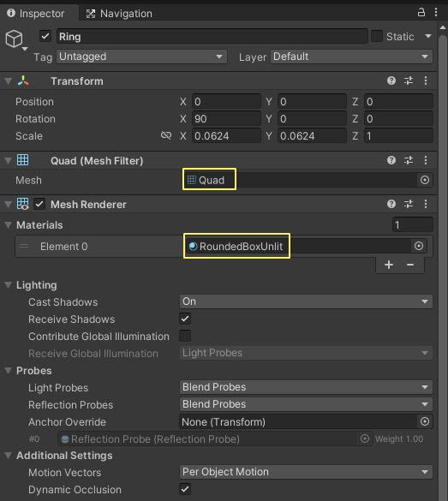Open the Tag dropdown showing Untagged
The width and height of the screenshot is (448, 501).
[x=142, y=57]
